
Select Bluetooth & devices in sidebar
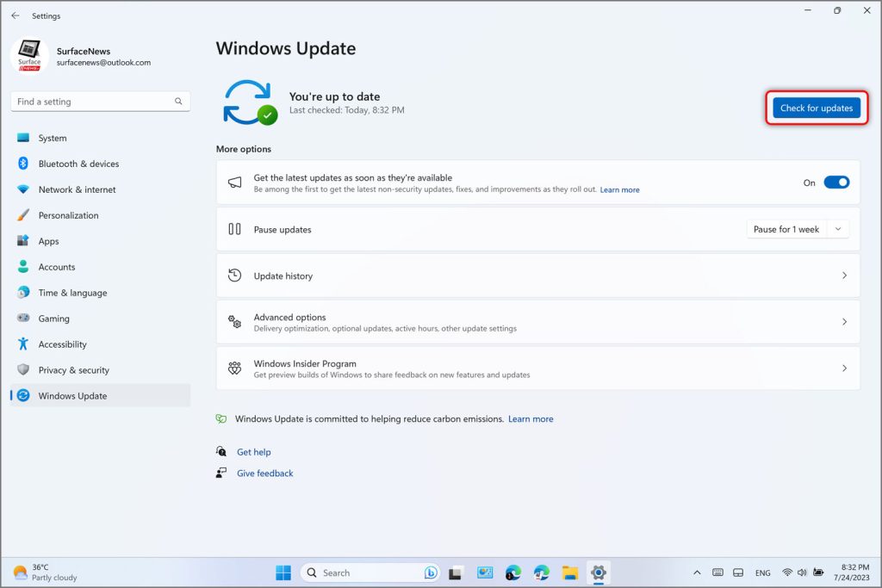[x=78, y=164]
